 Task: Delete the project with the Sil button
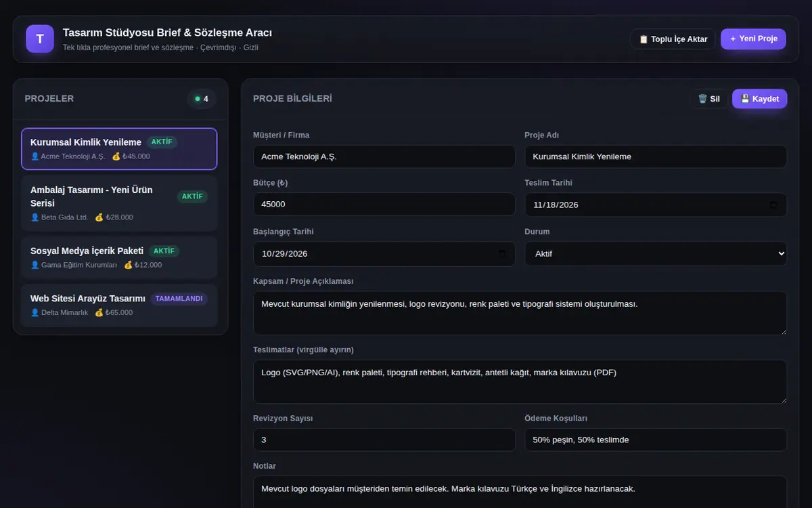(x=708, y=99)
